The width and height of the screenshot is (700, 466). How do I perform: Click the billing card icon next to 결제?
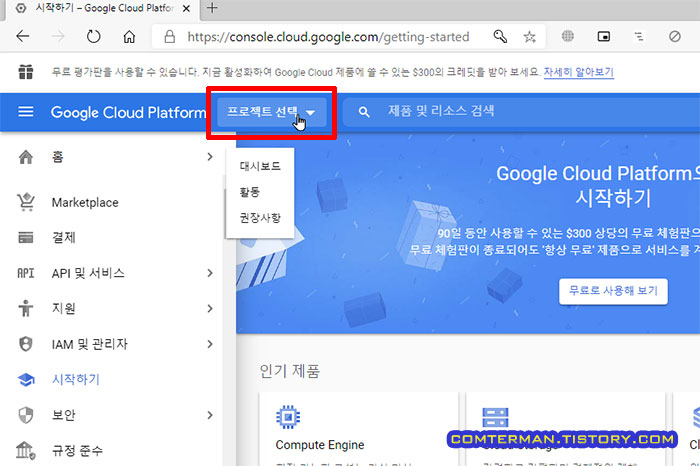[x=26, y=237]
